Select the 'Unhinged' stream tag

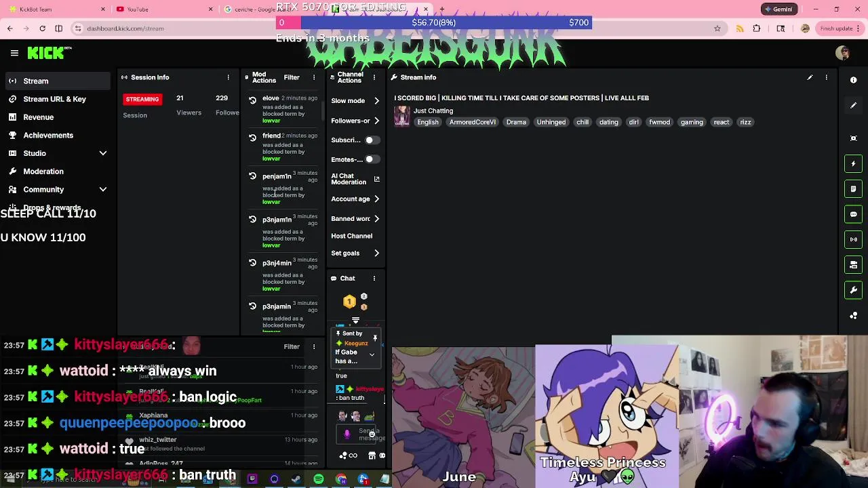tap(551, 122)
